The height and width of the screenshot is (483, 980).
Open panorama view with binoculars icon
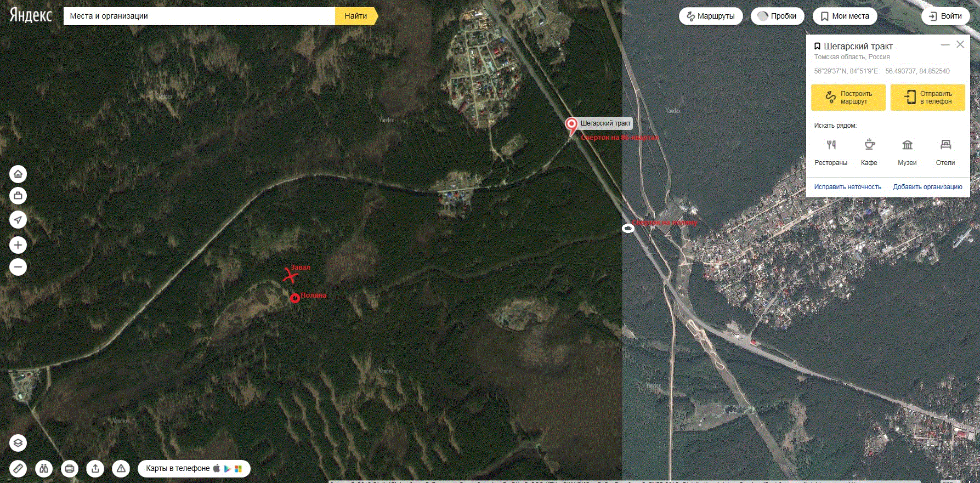tap(44, 469)
